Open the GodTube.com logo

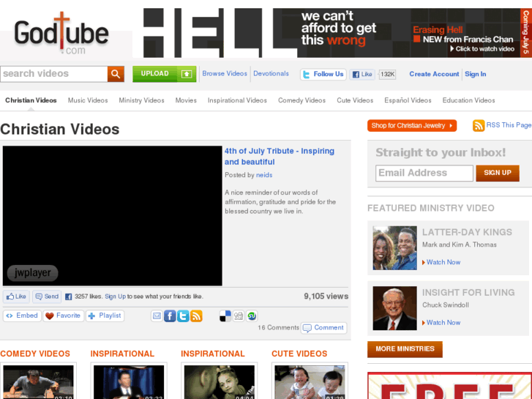point(61,34)
